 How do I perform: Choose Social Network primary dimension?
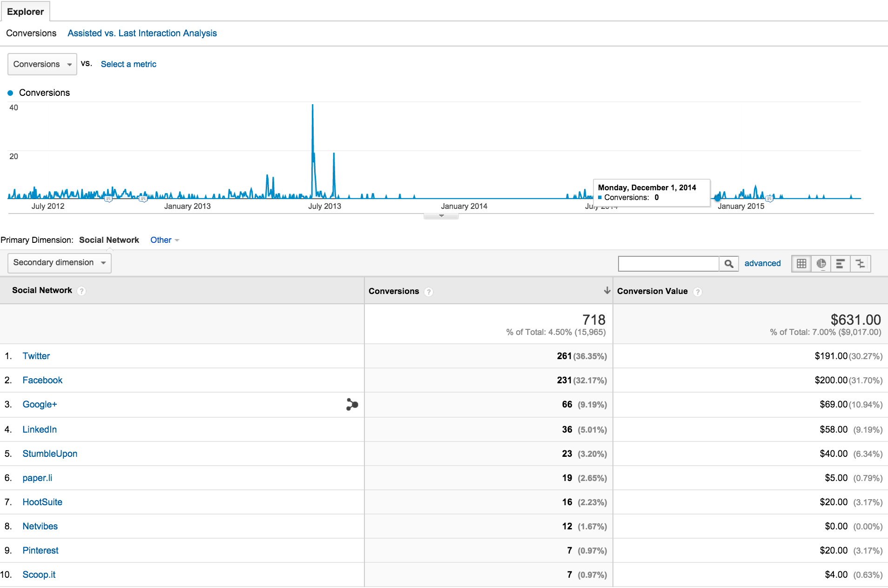click(109, 240)
